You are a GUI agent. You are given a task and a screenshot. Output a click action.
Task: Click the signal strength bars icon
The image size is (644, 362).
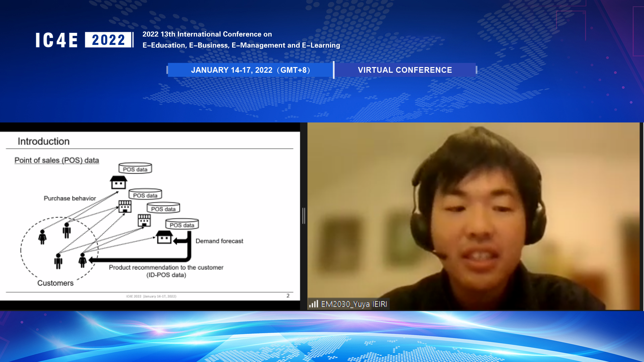tap(313, 304)
